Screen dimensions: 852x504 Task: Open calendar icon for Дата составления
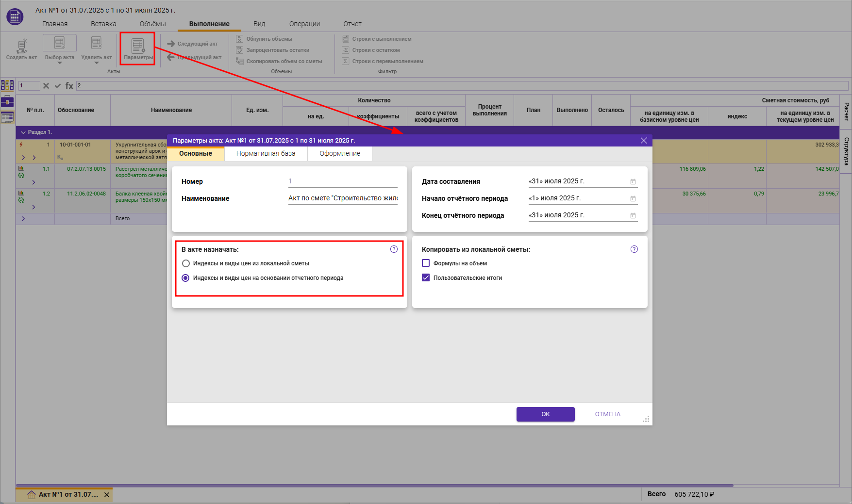[633, 182]
